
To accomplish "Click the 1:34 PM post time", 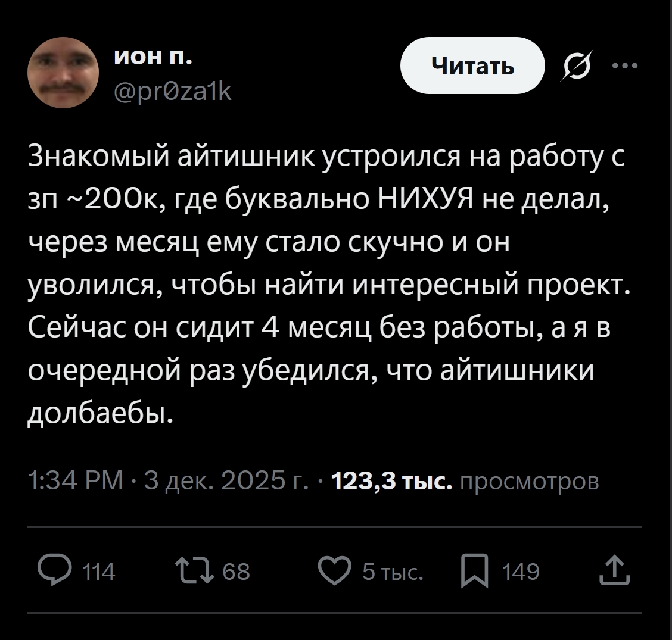I will pyautogui.click(x=75, y=480).
